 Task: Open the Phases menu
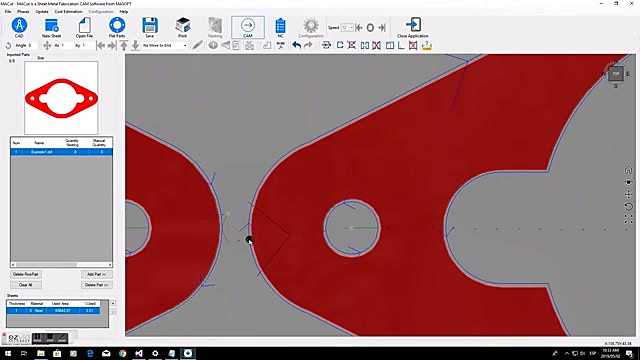23,11
